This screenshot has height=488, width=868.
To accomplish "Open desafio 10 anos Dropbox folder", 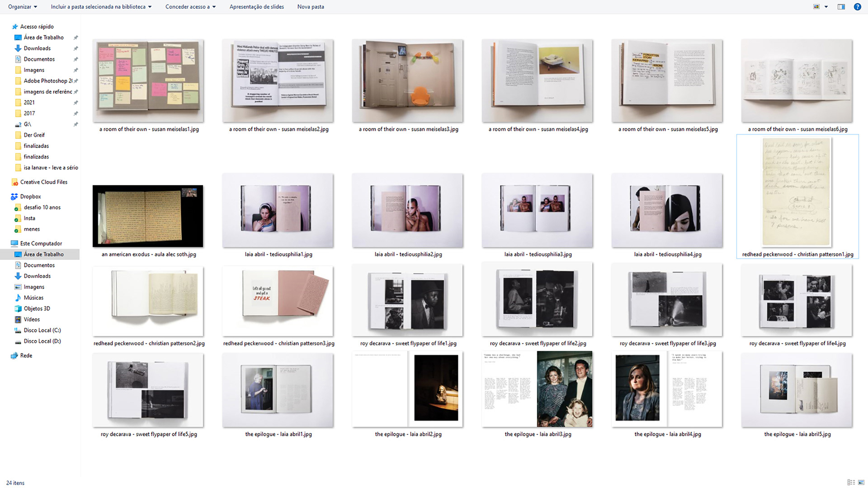I will [42, 207].
